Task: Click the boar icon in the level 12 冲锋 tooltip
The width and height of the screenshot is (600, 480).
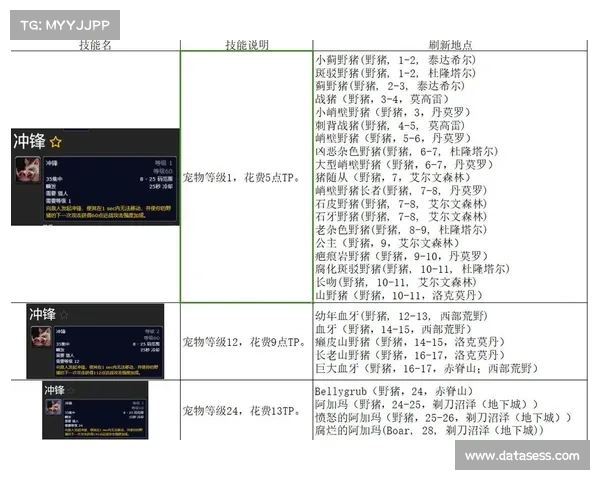Action: 41,336
